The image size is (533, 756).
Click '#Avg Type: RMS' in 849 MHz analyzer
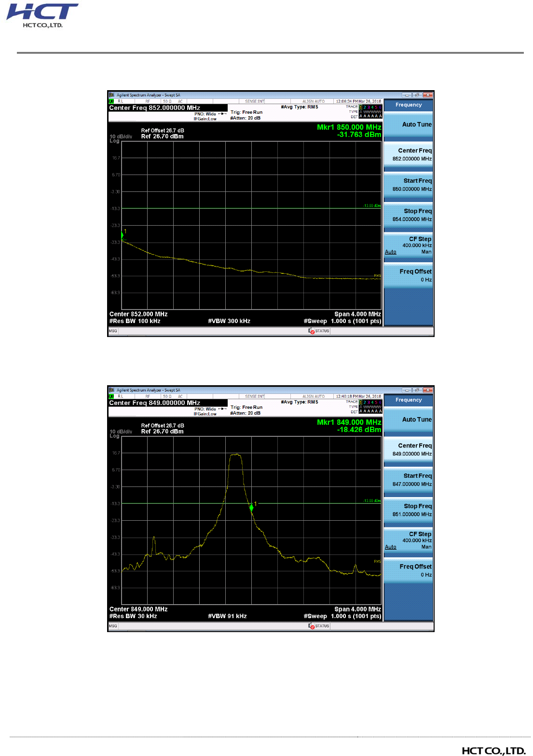(300, 402)
